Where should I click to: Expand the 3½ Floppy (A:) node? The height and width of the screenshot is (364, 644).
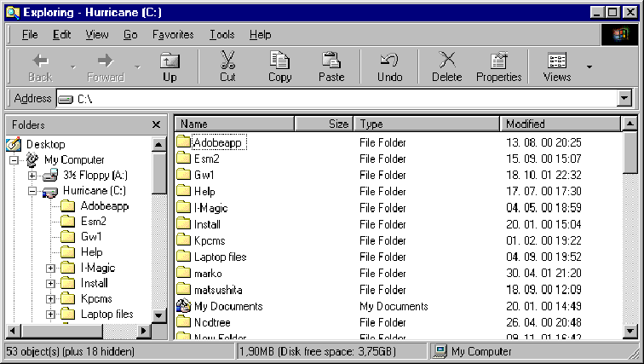coord(32,176)
